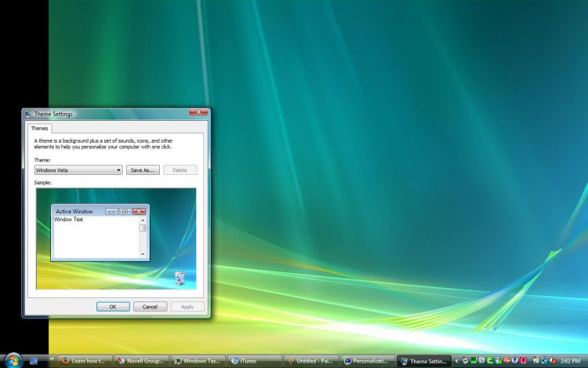Select the Themes tab
588x368 pixels.
39,129
